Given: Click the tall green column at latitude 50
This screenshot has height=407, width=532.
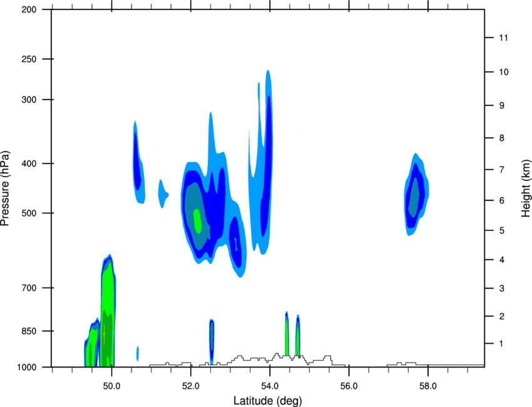Looking at the screenshot, I should coord(108,311).
